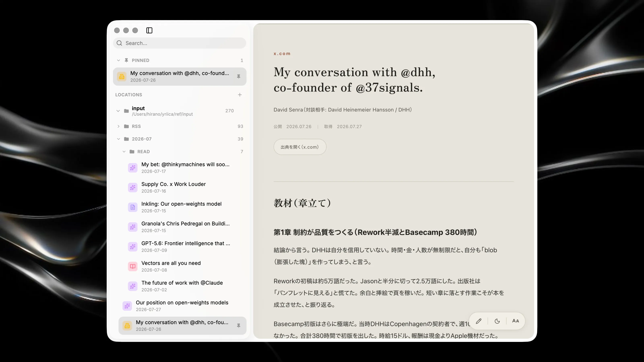
Task: Select the RSS folder label
Action: coord(136,126)
